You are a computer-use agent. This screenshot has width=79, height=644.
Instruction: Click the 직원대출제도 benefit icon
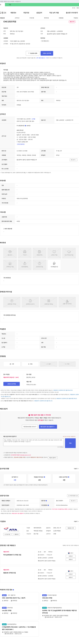coord(25,265)
